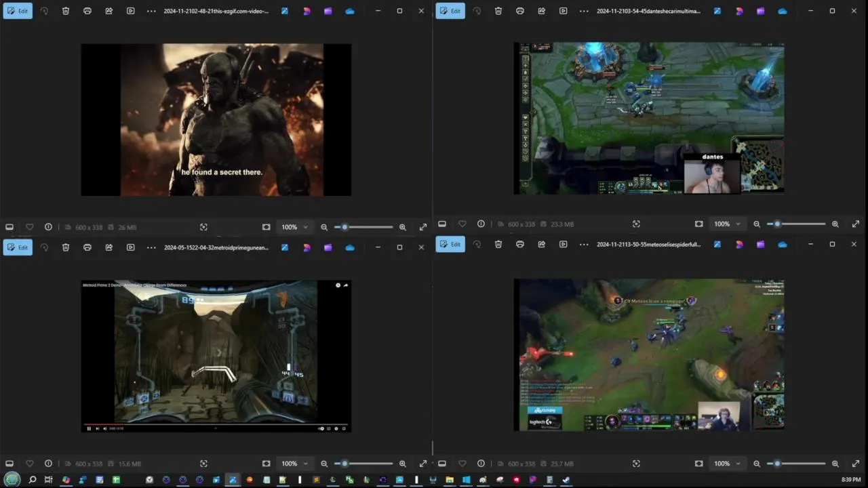Open the ellipsis menu in danteshecarim window
Screen dimensions: 868x488
coord(584,11)
